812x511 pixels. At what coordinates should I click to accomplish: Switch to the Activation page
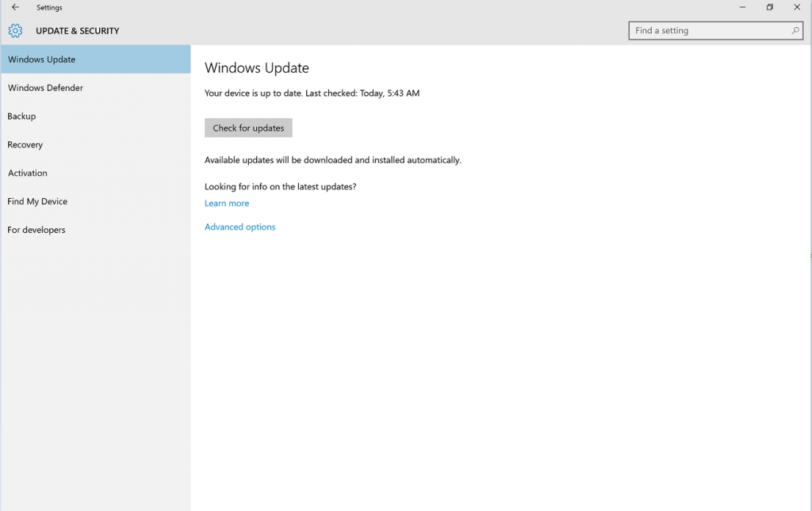tap(28, 174)
